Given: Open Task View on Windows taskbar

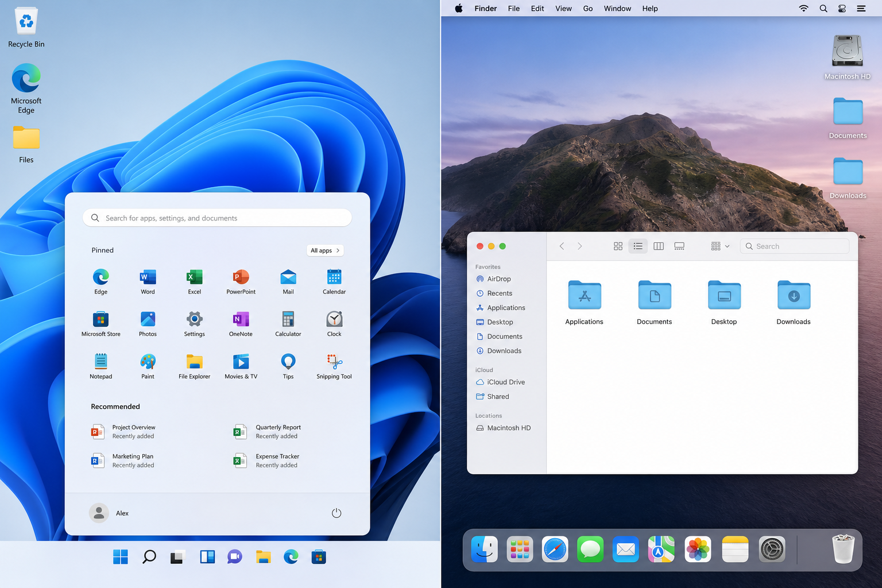Looking at the screenshot, I should [x=177, y=557].
